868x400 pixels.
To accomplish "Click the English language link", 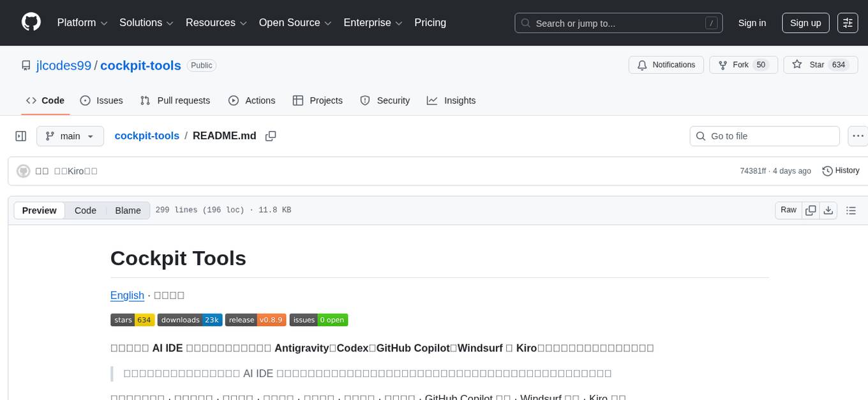I will (127, 295).
